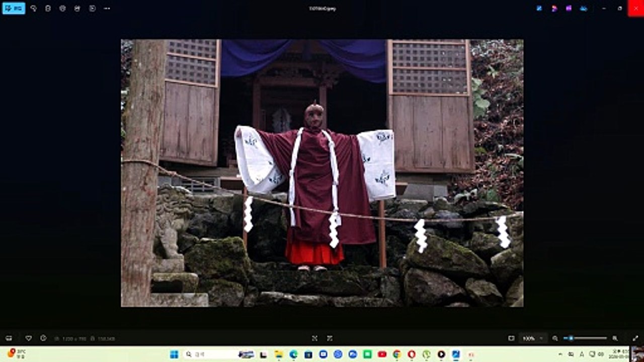Rotate the photo with the rotate icon
This screenshot has width=644, height=362.
(x=33, y=8)
